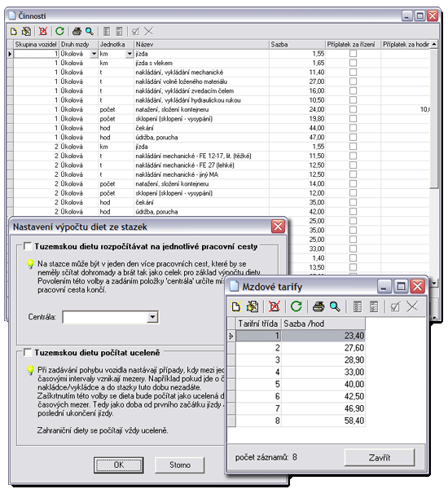Click copy record icon in Činnosti toolbar

pyautogui.click(x=27, y=31)
